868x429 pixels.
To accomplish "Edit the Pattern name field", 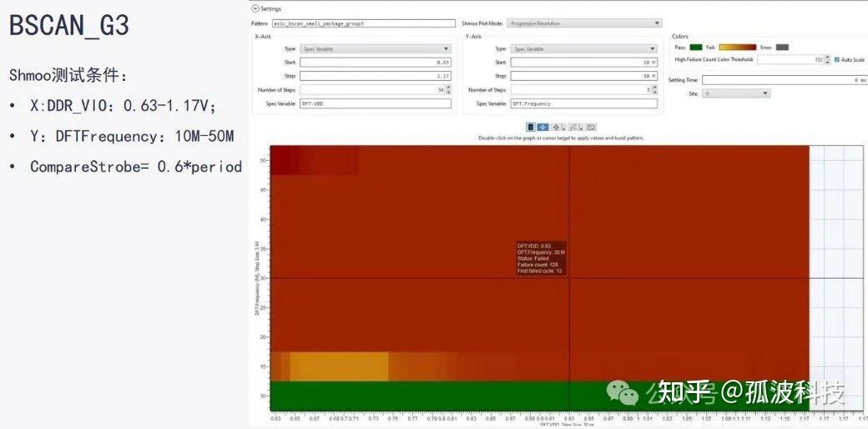I will (x=364, y=24).
